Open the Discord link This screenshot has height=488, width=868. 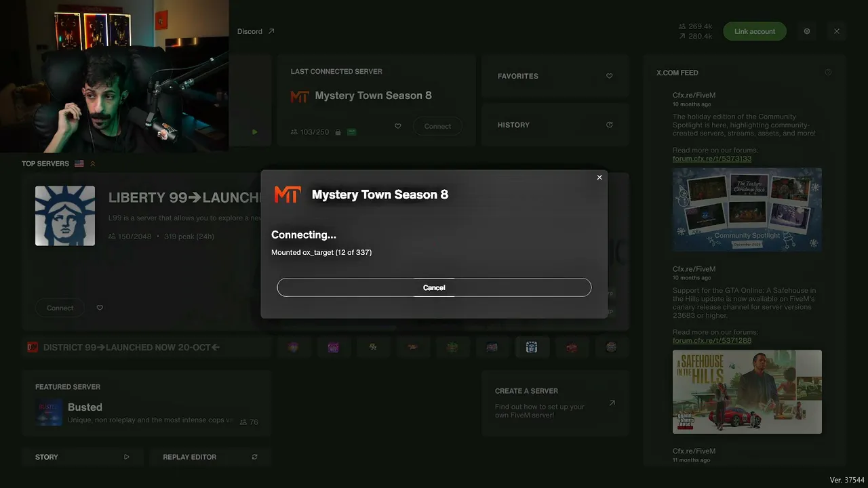256,31
